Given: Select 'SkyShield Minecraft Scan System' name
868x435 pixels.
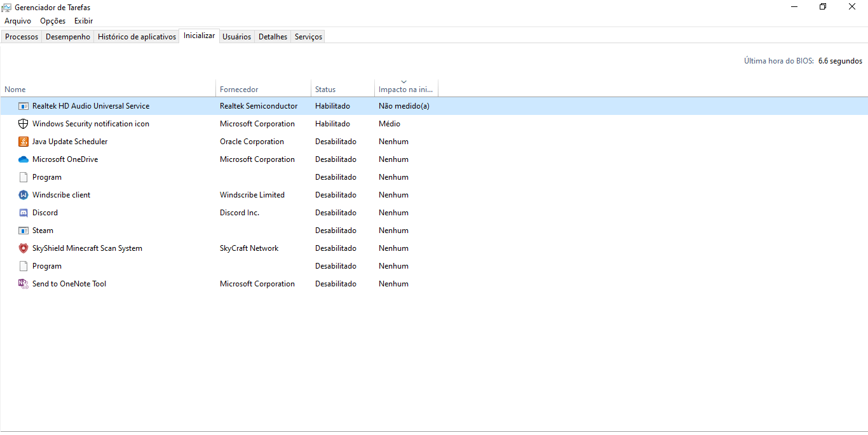Looking at the screenshot, I should (88, 248).
